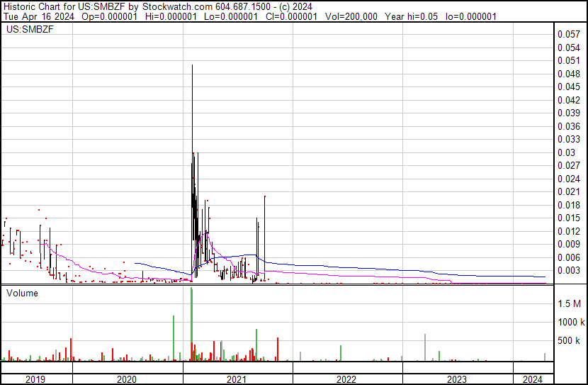Click the gray volume bar in 2023
Viewport: 588px width, 385px height.
425,347
